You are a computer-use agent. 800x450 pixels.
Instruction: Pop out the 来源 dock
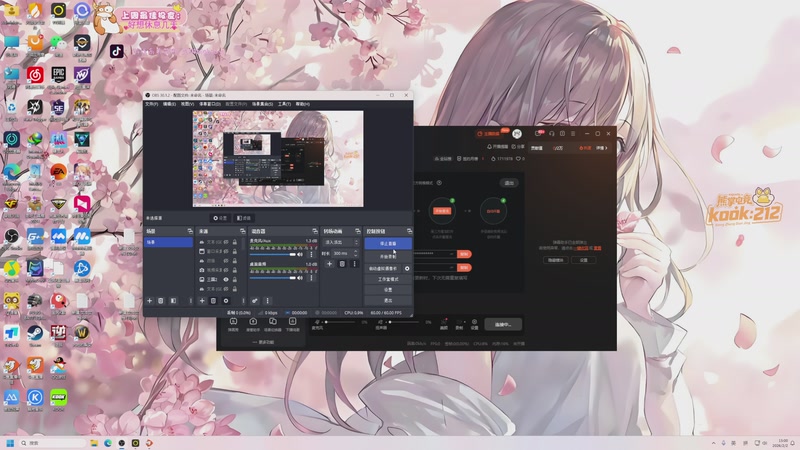pyautogui.click(x=242, y=231)
